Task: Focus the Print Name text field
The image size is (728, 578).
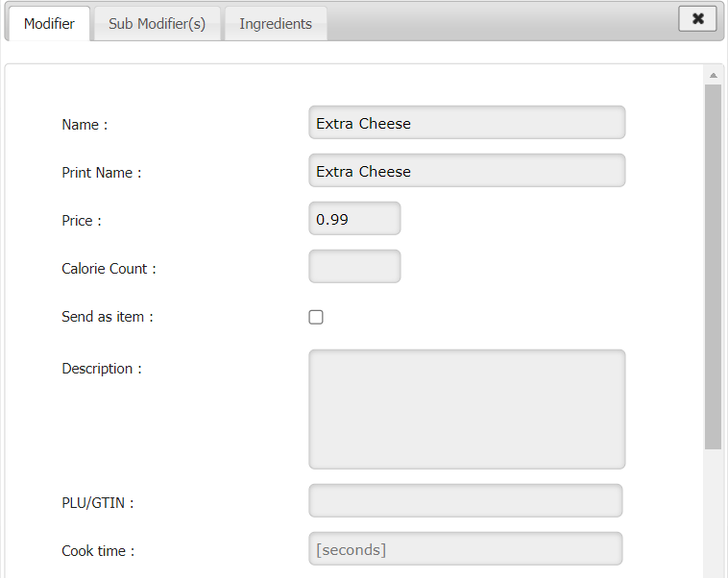Action: (x=467, y=171)
